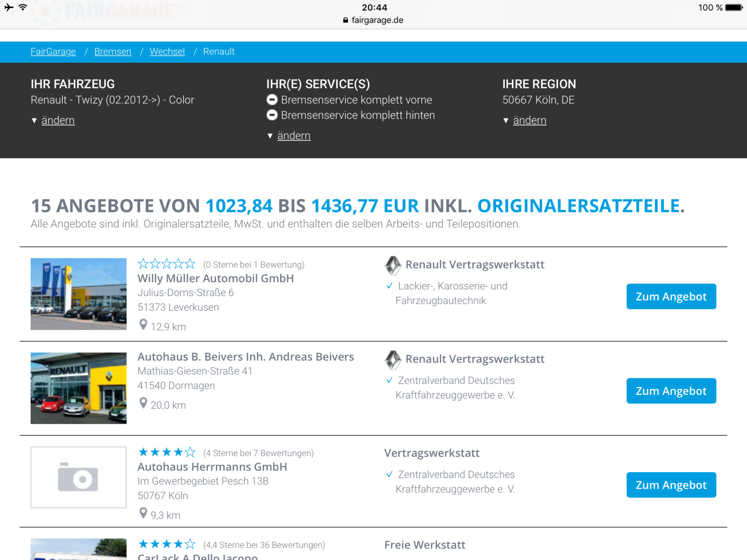Viewport: 747px width, 560px height.
Task: Click star rating of Willy Müller Automobil
Action: pos(167,264)
